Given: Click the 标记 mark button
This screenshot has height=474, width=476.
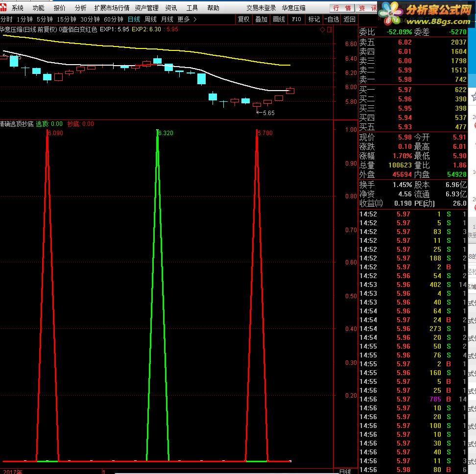Looking at the screenshot, I should (x=314, y=20).
